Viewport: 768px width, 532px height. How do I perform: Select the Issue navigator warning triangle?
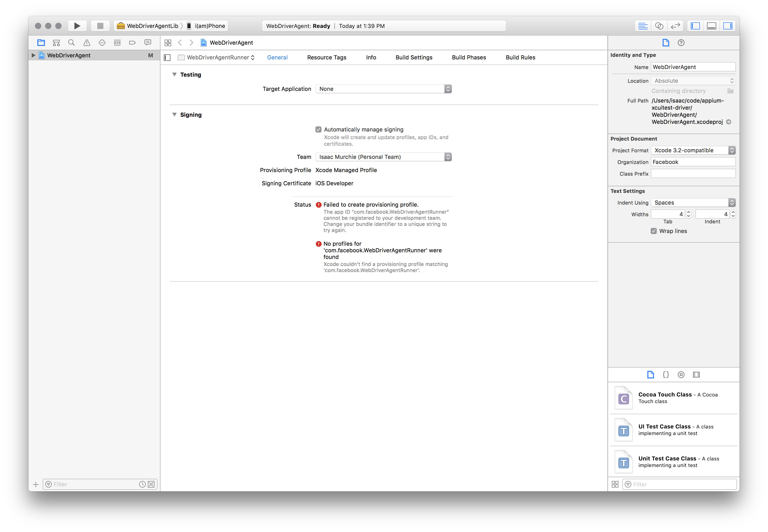[87, 42]
